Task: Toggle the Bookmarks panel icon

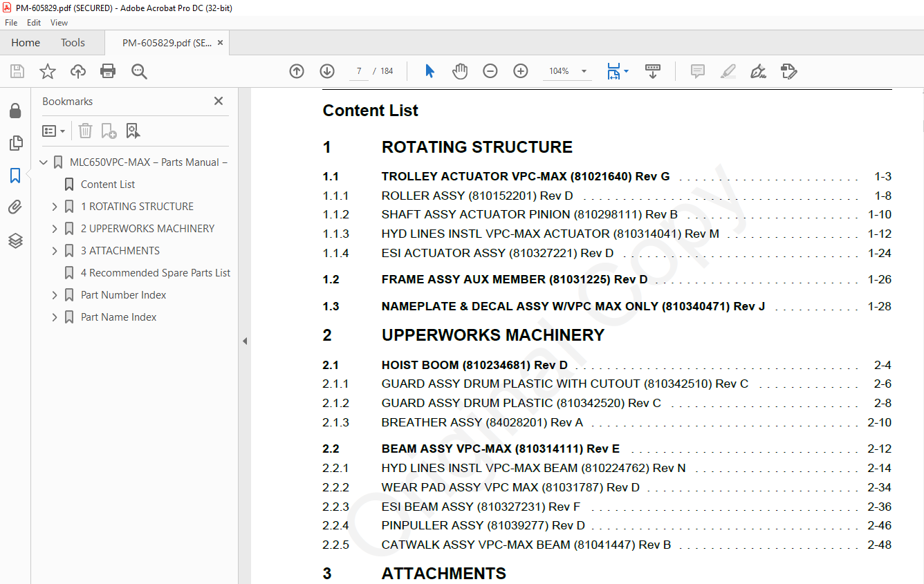Action: [x=15, y=176]
